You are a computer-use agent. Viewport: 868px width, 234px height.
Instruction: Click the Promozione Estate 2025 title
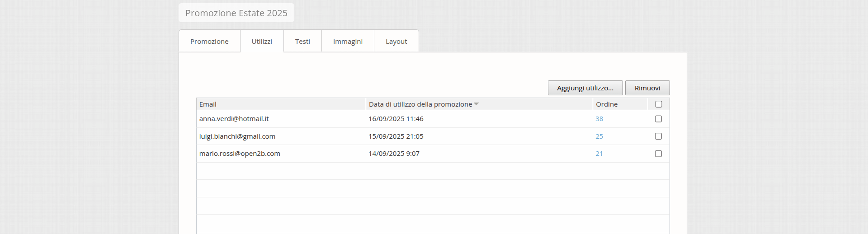pyautogui.click(x=236, y=13)
